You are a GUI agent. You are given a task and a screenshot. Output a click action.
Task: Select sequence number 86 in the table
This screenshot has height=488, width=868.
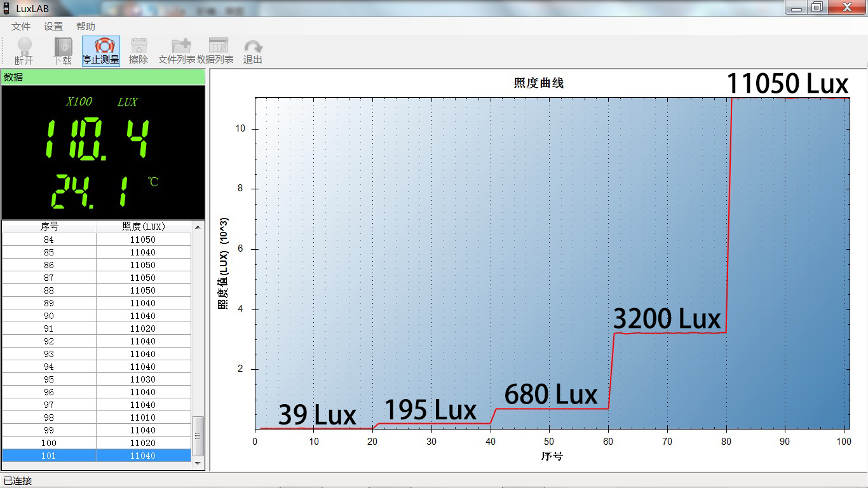49,265
